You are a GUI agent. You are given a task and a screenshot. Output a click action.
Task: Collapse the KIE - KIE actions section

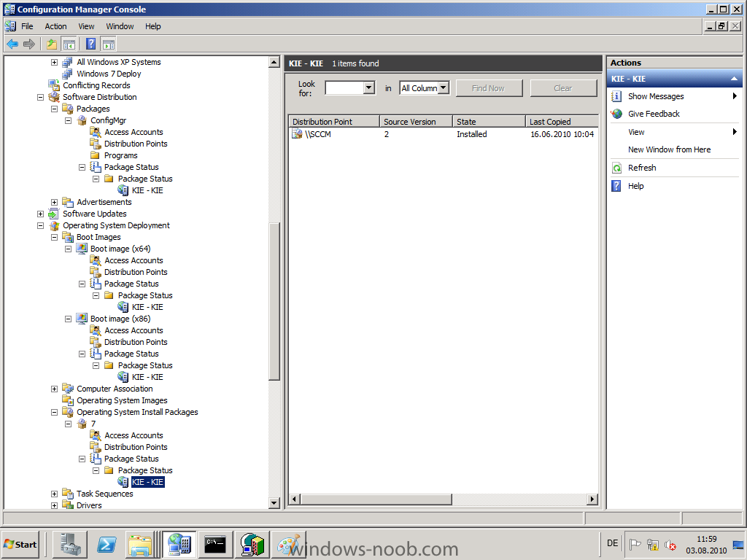click(x=734, y=79)
